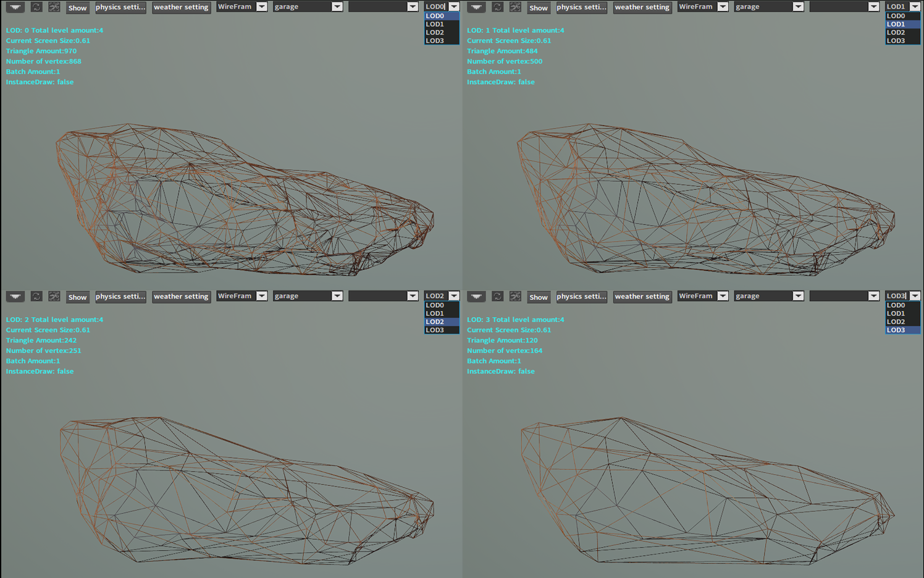Click the refresh icon in the LOD 0 panel
Image resolution: width=924 pixels, height=578 pixels.
[x=36, y=7]
